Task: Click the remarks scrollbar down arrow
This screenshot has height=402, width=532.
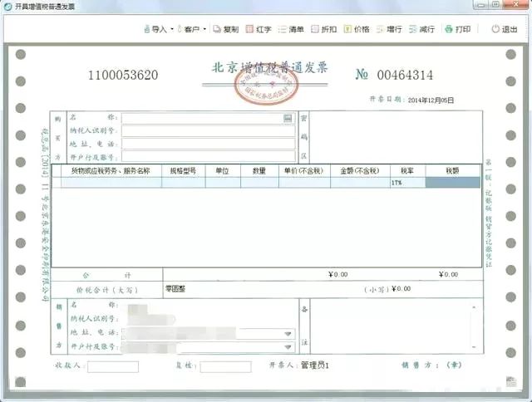Action: point(474,346)
